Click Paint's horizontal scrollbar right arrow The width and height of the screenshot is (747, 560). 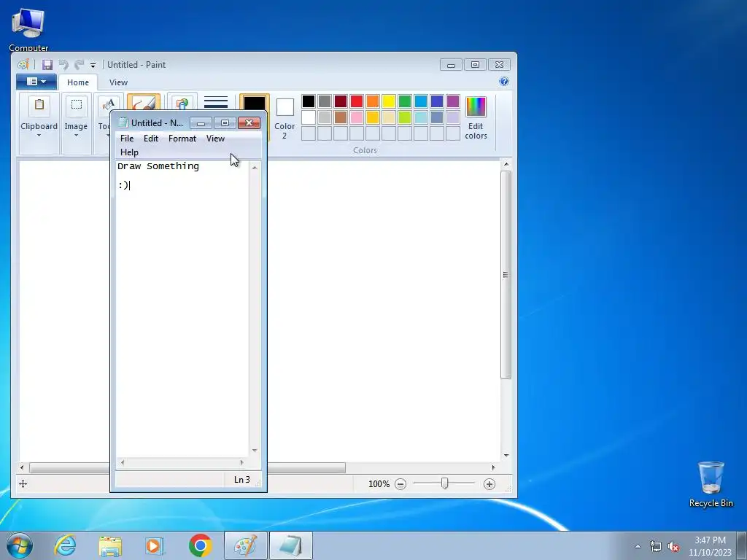493,467
